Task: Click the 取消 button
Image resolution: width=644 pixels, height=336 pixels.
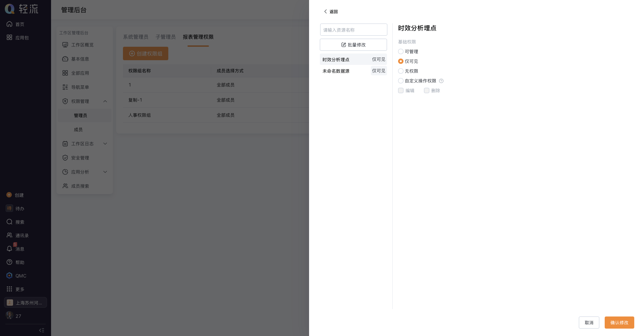Action: click(589, 323)
